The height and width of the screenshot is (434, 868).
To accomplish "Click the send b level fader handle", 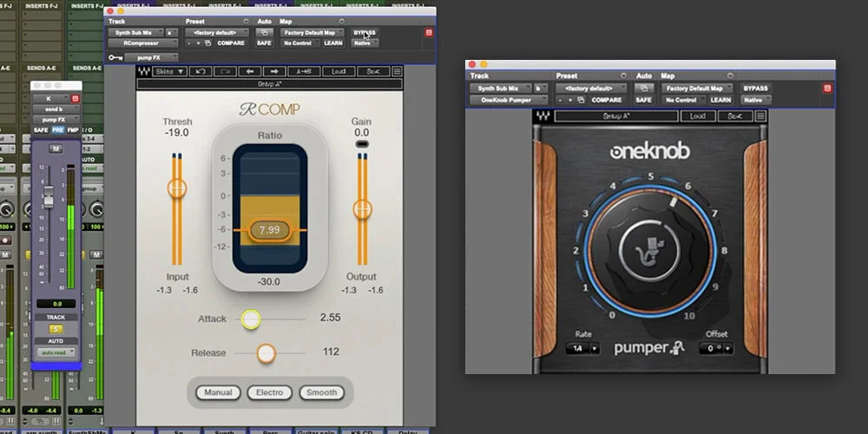I will tap(49, 197).
